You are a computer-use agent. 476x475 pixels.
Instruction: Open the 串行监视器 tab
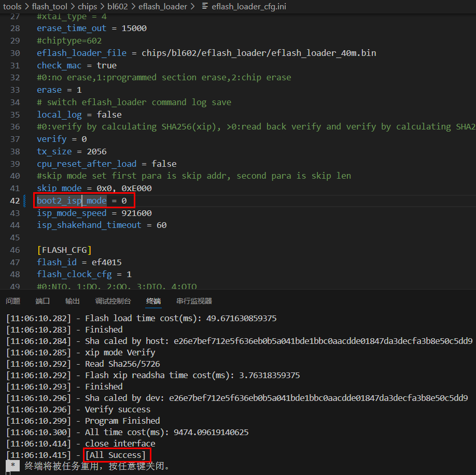(194, 301)
